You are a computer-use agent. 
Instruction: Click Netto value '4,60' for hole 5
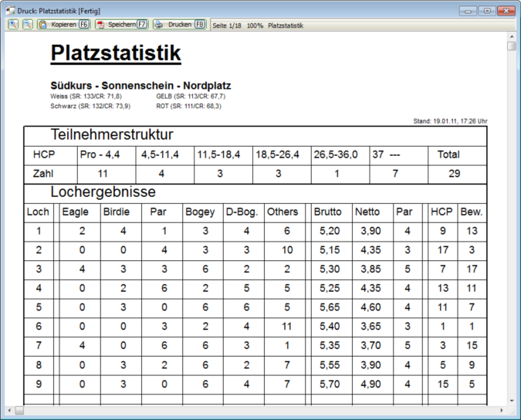point(370,307)
